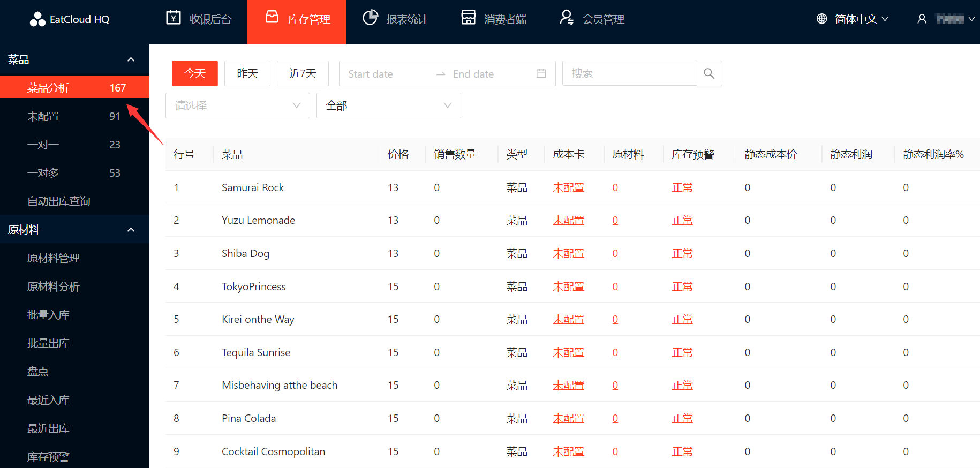Open the 全部 filter dropdown
Viewport: 980px width, 468px height.
tap(389, 105)
